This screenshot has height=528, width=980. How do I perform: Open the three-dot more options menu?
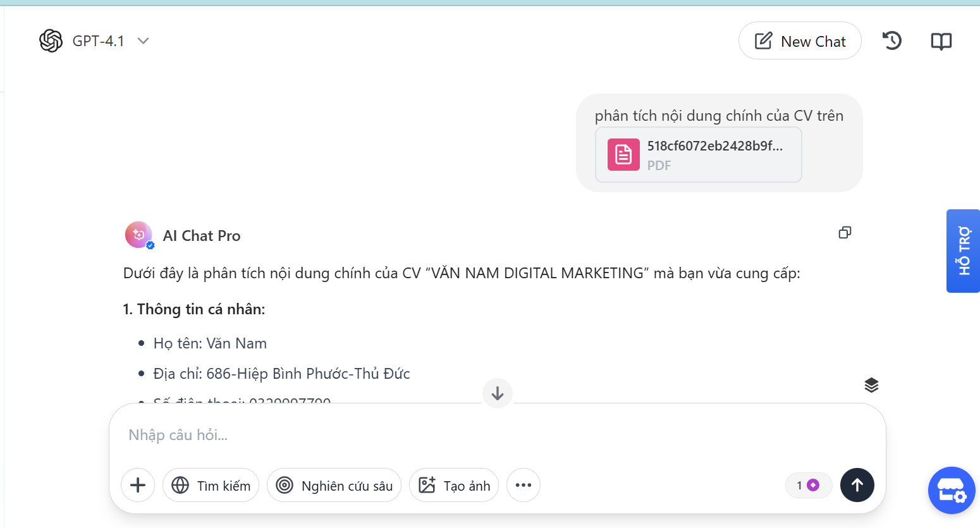[x=524, y=485]
